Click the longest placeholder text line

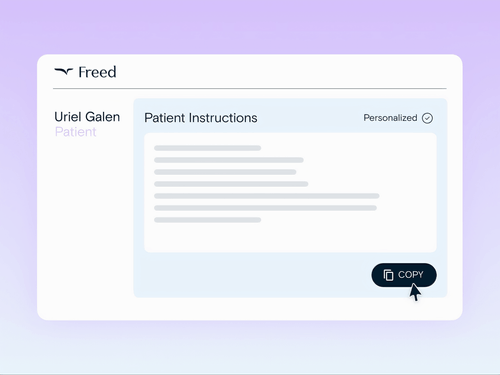(267, 196)
